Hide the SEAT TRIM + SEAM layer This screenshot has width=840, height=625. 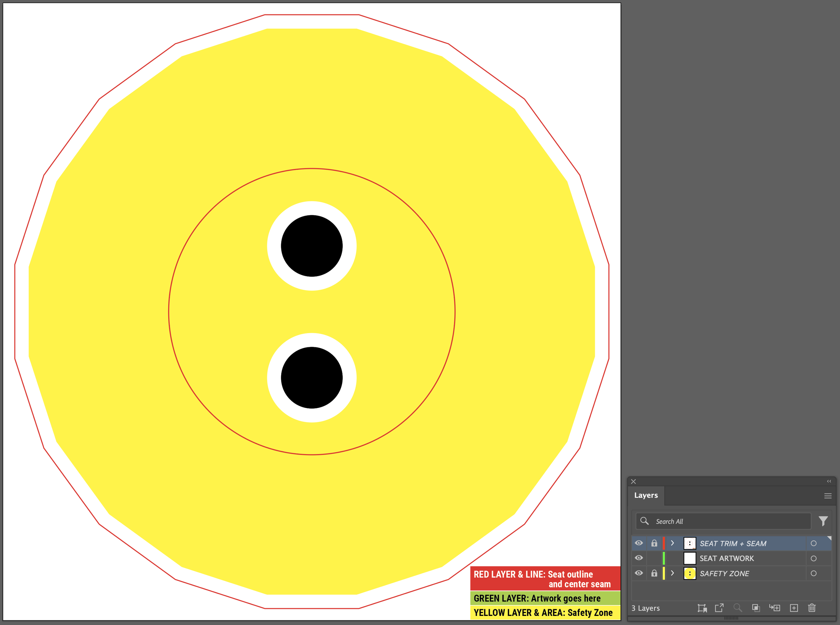(x=639, y=543)
